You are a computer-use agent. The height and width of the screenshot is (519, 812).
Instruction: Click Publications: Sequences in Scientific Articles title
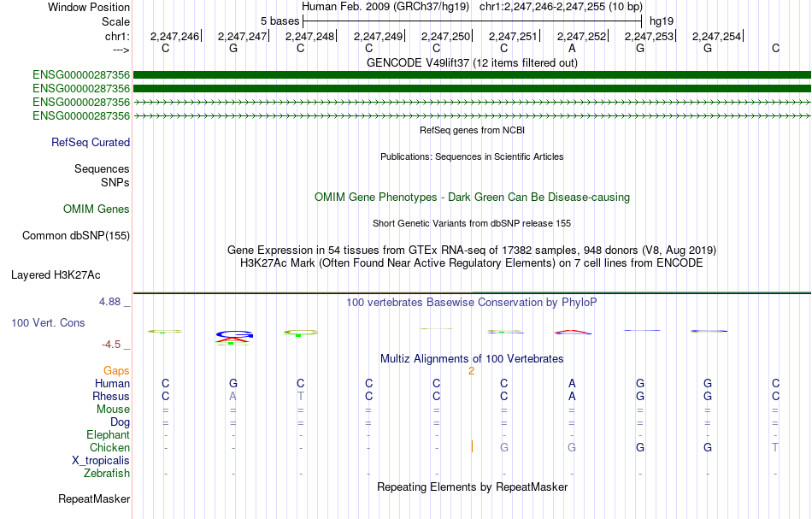pos(472,156)
